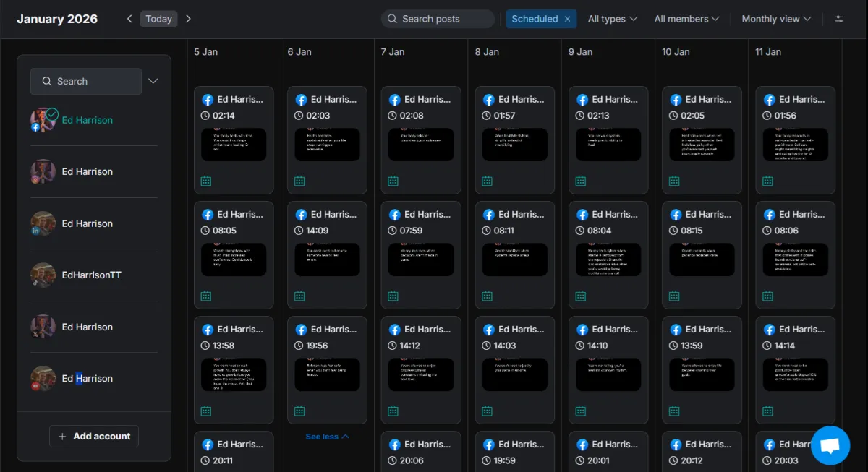Jump to Today in calendar
Screen dimensions: 868x472
pos(158,19)
